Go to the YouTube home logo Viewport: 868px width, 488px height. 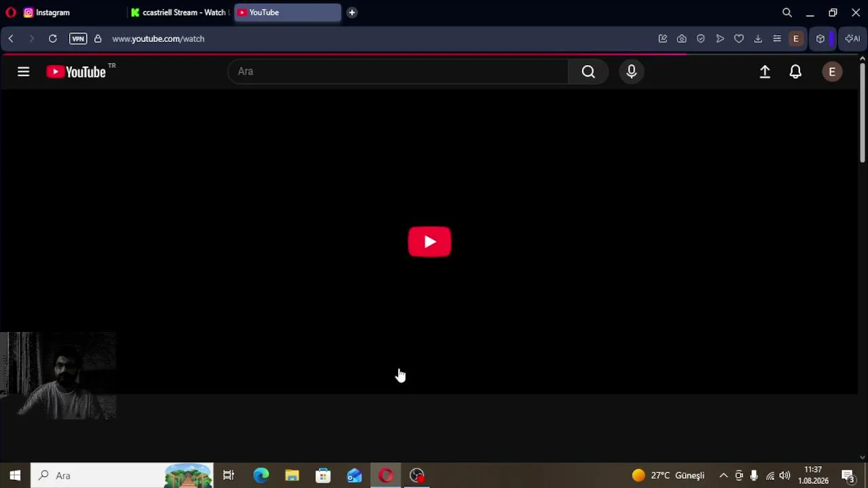76,72
